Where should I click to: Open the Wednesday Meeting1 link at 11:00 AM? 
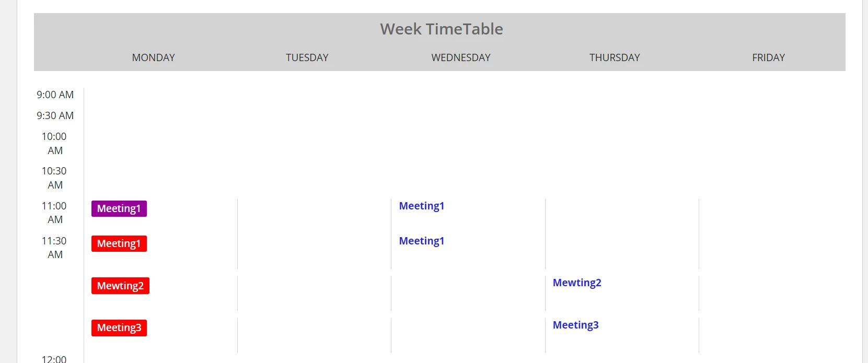422,206
